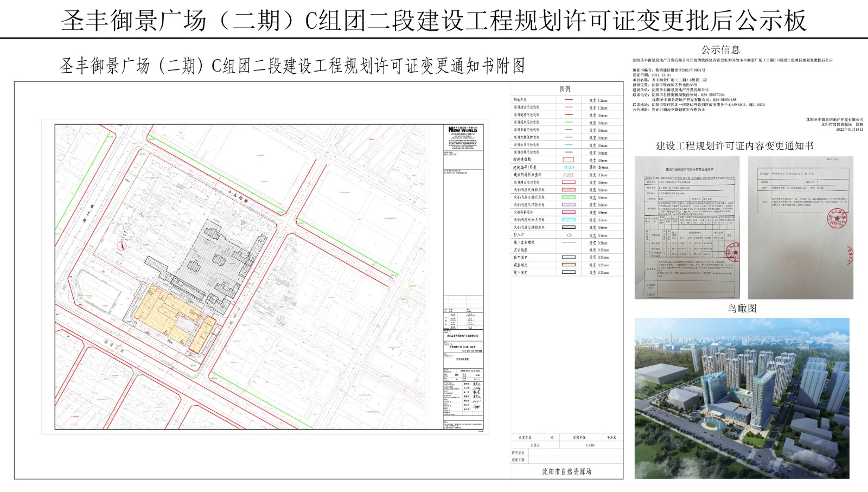Viewport: 868px width, 492px height.
Task: Click the red seal stamp on second notice page
Action: (x=837, y=218)
